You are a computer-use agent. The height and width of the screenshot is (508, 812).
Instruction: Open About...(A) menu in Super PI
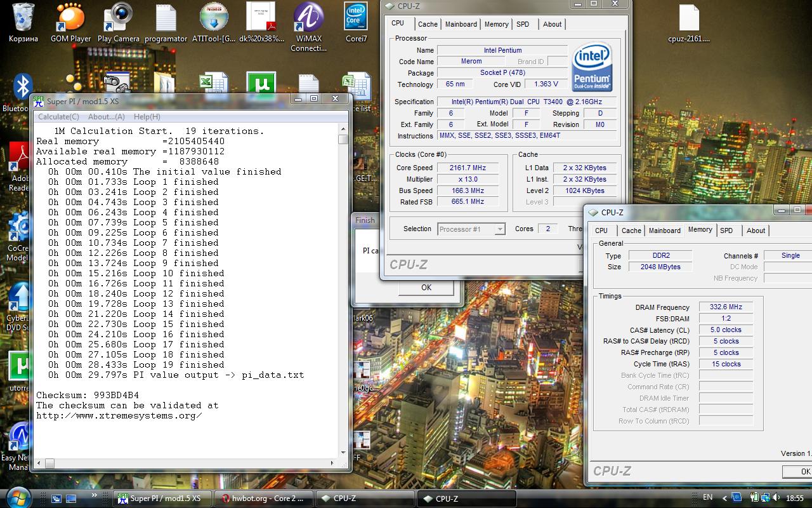[106, 117]
